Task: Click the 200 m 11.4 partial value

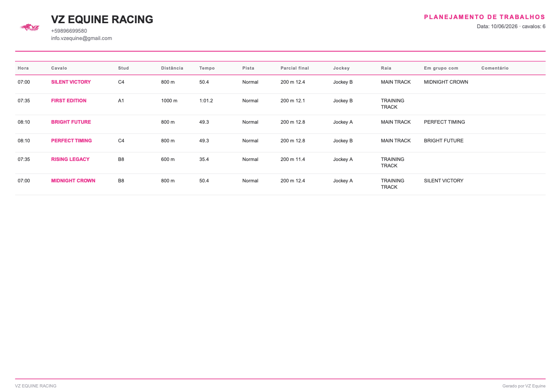Action: 293,159
